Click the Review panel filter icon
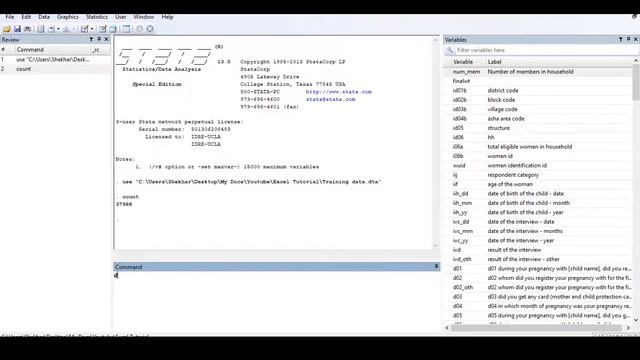This screenshot has height=360, width=640. point(91,40)
